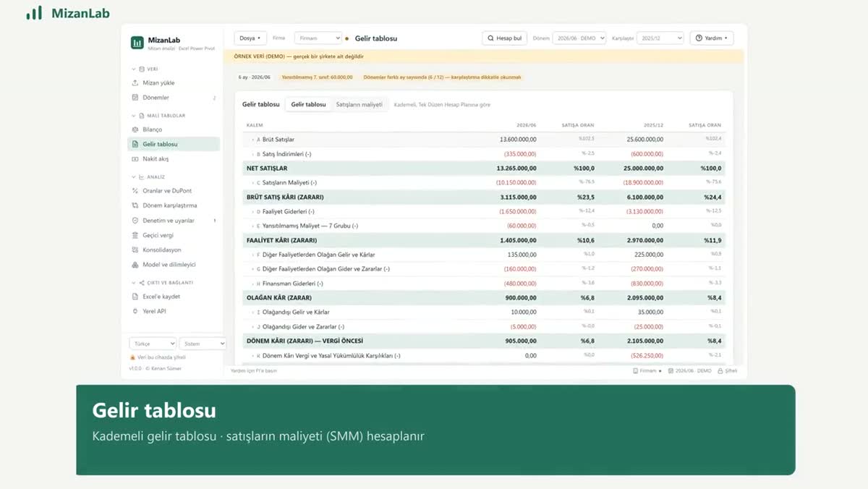Click the document icon beside Gelir tablosu in sidebar

click(135, 144)
